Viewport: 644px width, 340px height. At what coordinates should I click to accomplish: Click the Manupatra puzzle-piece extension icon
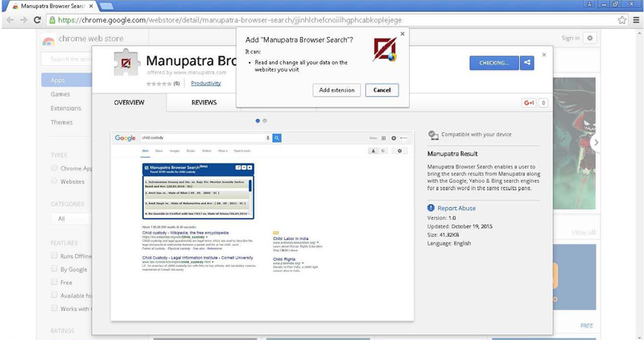coord(126,63)
